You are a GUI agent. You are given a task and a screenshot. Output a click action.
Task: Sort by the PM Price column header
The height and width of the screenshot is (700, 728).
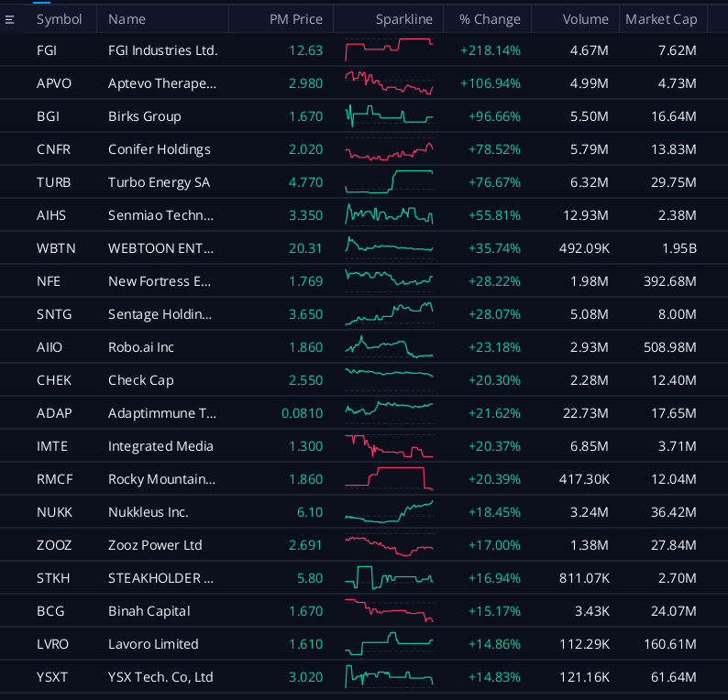(296, 19)
